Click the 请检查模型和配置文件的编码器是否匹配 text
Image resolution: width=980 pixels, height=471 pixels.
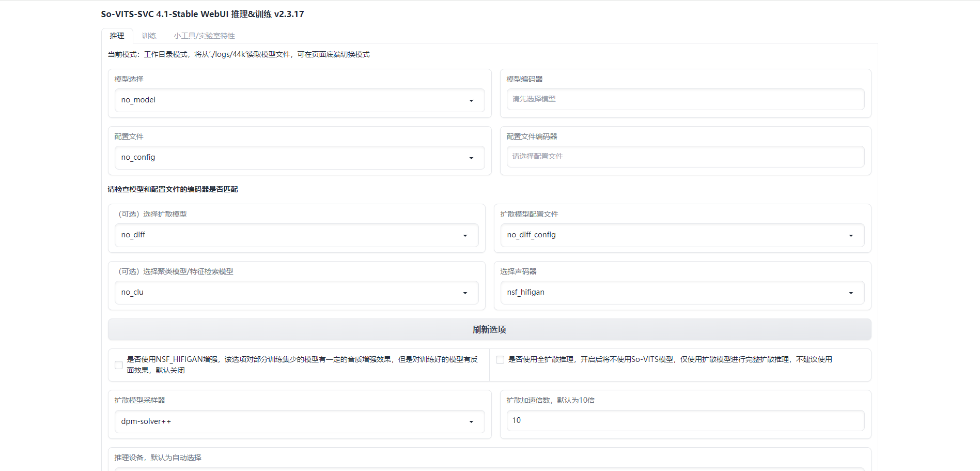173,189
